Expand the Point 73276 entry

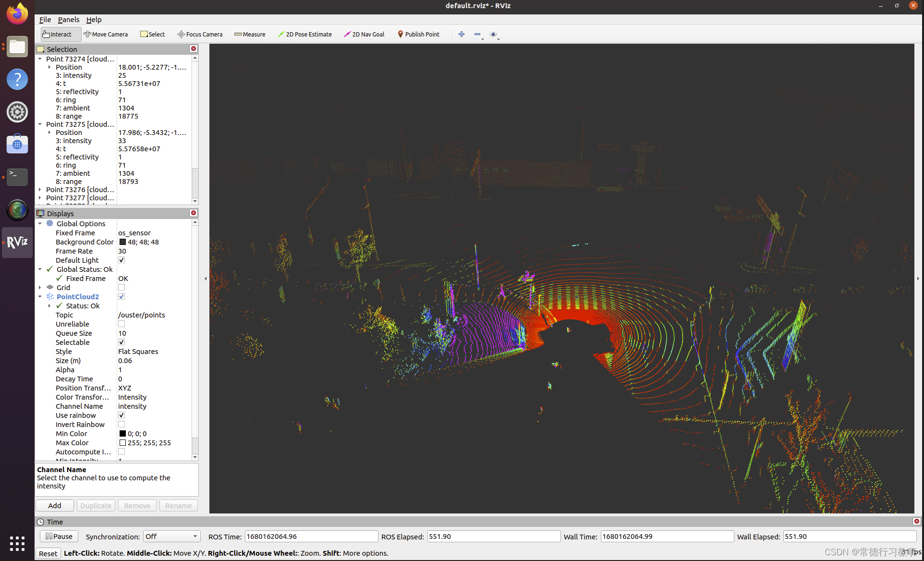40,190
